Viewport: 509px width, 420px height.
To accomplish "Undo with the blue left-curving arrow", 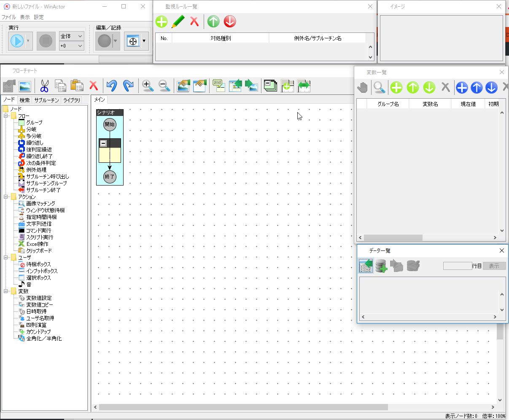I will (111, 86).
